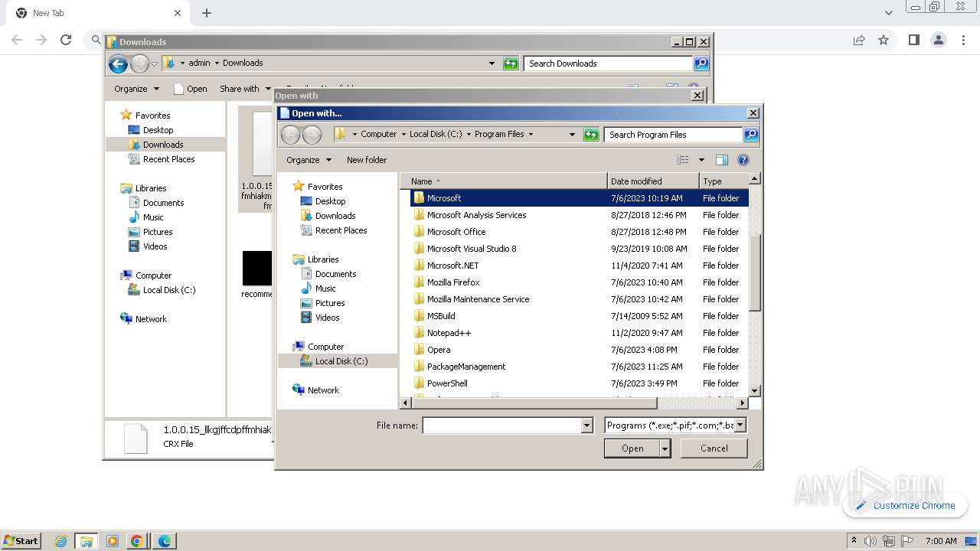Screen dimensions: 980x551
Task: Click Open in Downloads window toolbar
Action: pyautogui.click(x=191, y=89)
